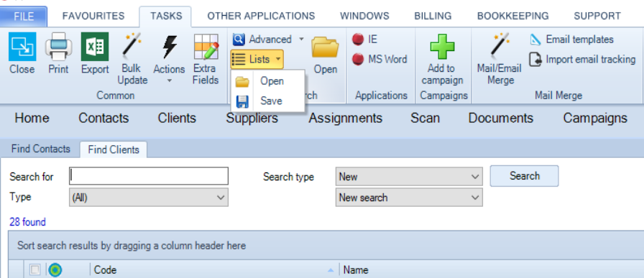The height and width of the screenshot is (278, 644).
Task: Open Email templates
Action: tap(571, 40)
